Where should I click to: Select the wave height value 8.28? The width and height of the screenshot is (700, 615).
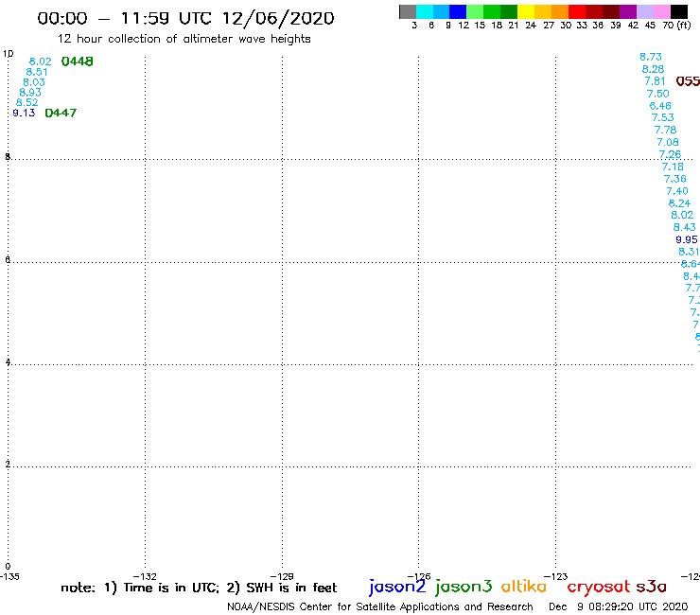click(x=653, y=69)
